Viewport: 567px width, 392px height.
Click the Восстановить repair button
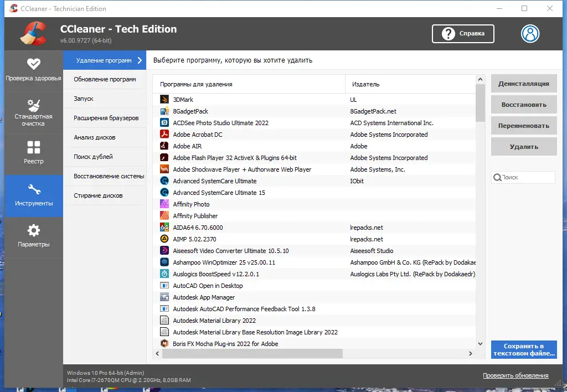click(x=524, y=105)
